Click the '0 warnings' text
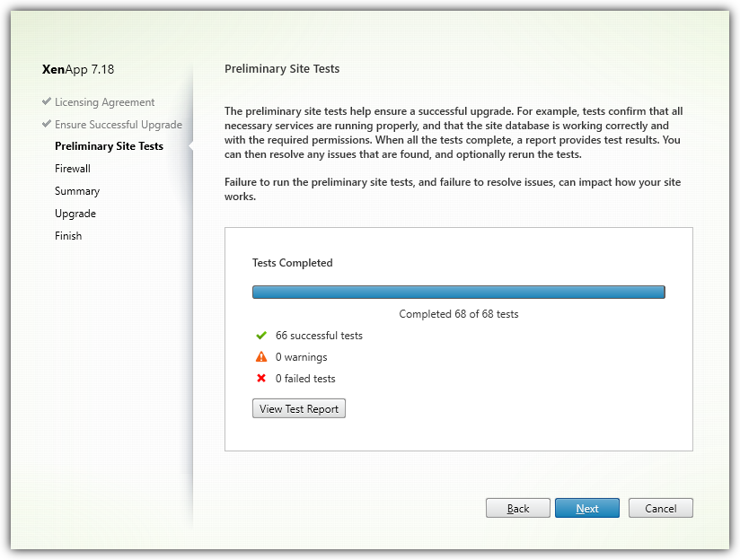The image size is (740, 560). point(301,357)
